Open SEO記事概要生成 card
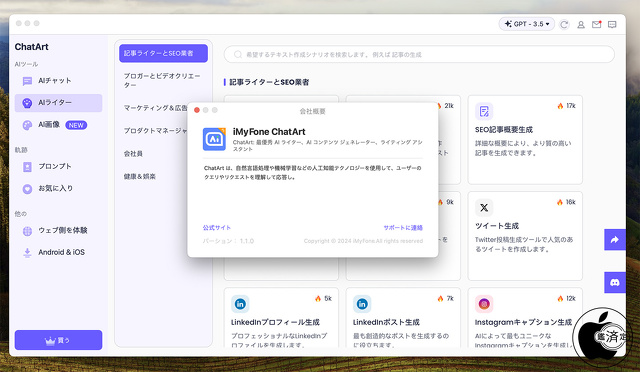The width and height of the screenshot is (640, 372). (x=525, y=140)
